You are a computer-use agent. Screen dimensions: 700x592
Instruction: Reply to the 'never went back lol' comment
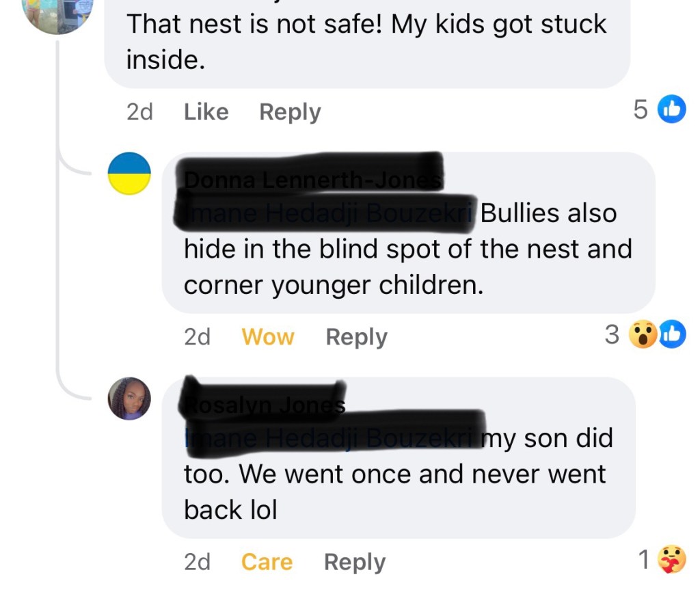[355, 562]
